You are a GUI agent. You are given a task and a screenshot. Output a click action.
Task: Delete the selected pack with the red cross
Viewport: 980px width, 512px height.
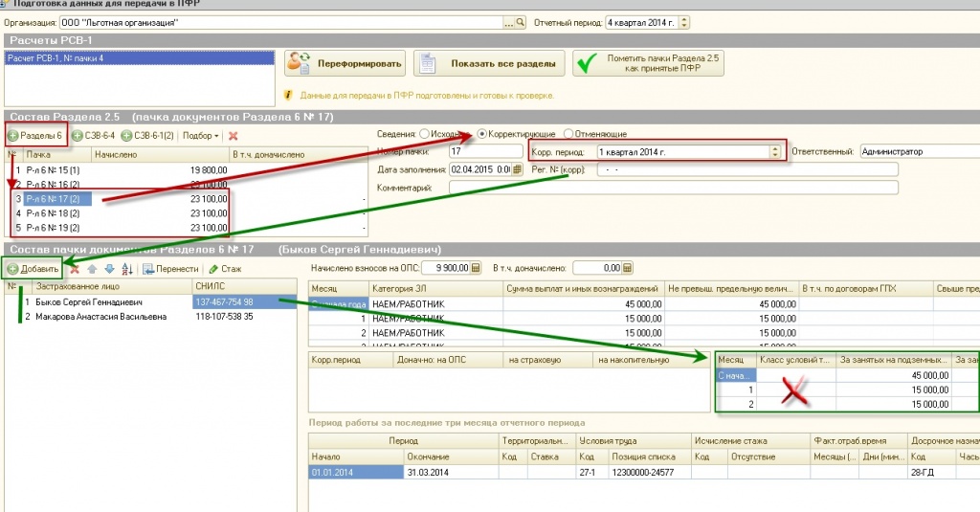pyautogui.click(x=234, y=136)
